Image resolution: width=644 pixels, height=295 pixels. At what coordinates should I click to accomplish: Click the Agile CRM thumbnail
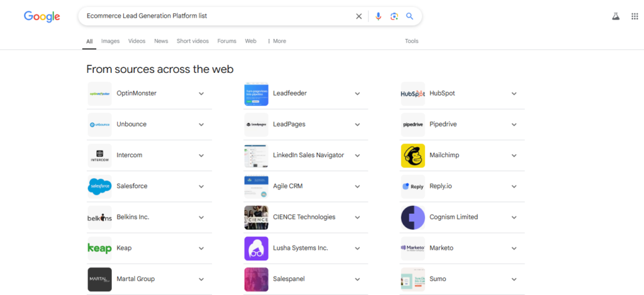coord(256,186)
